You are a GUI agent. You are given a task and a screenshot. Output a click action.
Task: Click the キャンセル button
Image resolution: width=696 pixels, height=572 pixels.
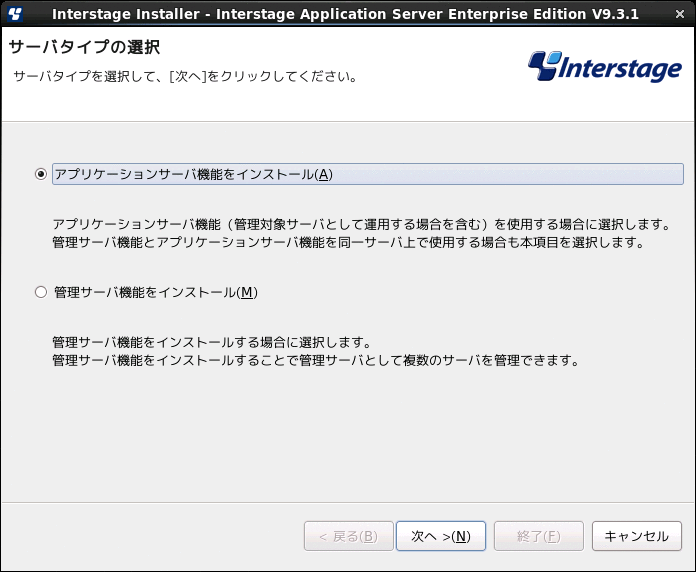pyautogui.click(x=637, y=536)
